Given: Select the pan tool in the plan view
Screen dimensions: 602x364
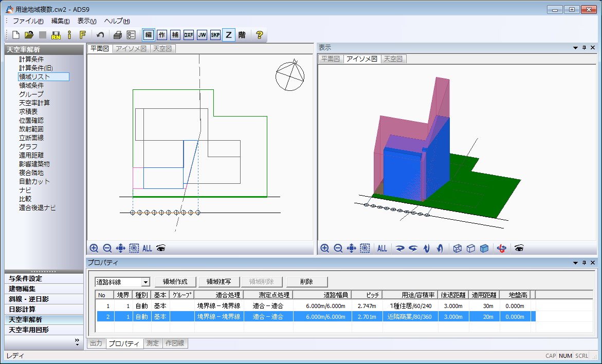Looking at the screenshot, I should tap(120, 248).
